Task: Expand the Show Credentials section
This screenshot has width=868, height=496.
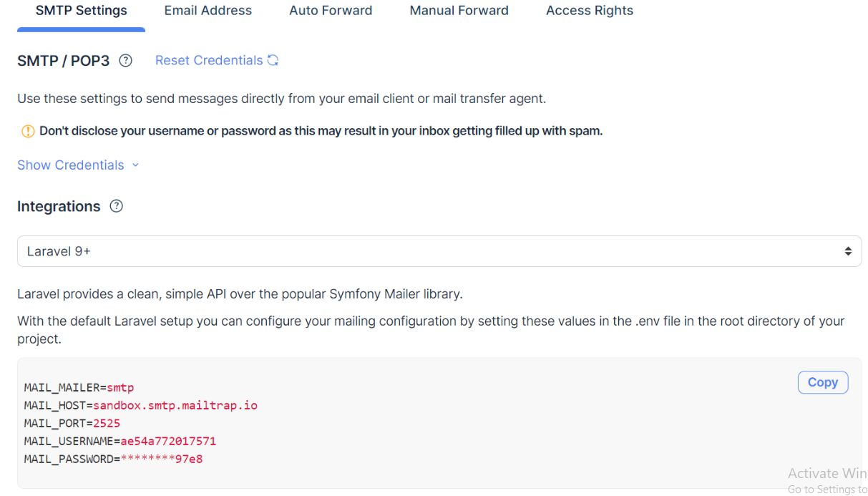Action: click(x=70, y=165)
